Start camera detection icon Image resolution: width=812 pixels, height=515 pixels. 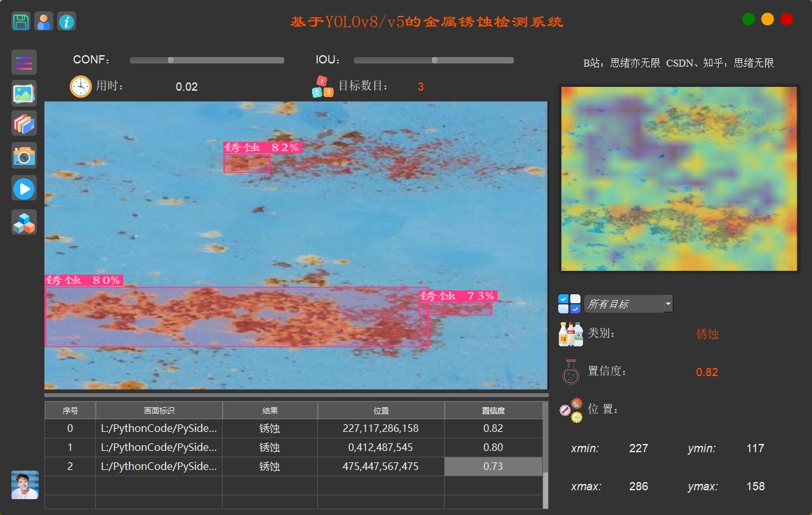coord(24,155)
